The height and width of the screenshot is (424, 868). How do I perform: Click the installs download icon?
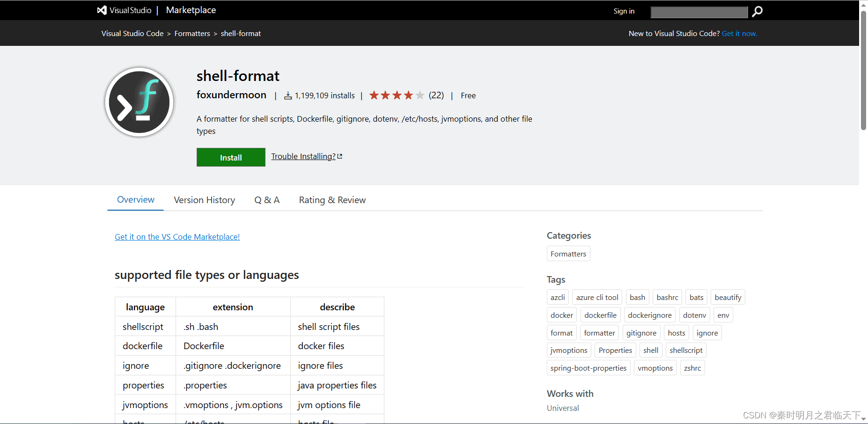tap(288, 95)
